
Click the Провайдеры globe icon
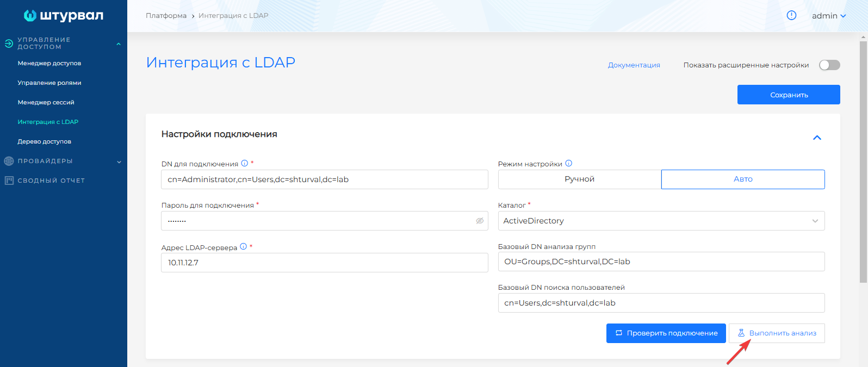pos(9,161)
